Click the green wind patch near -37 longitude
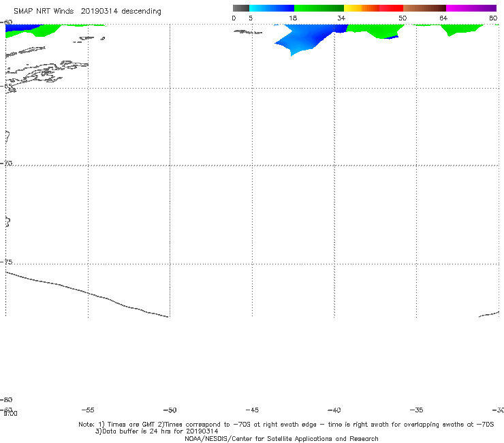The image size is (504, 443). click(x=375, y=31)
